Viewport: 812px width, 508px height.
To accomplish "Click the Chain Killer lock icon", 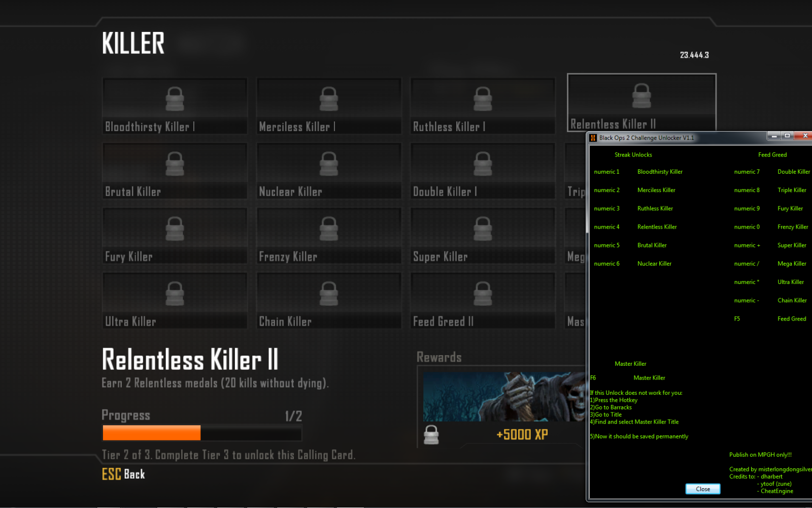I will click(329, 294).
